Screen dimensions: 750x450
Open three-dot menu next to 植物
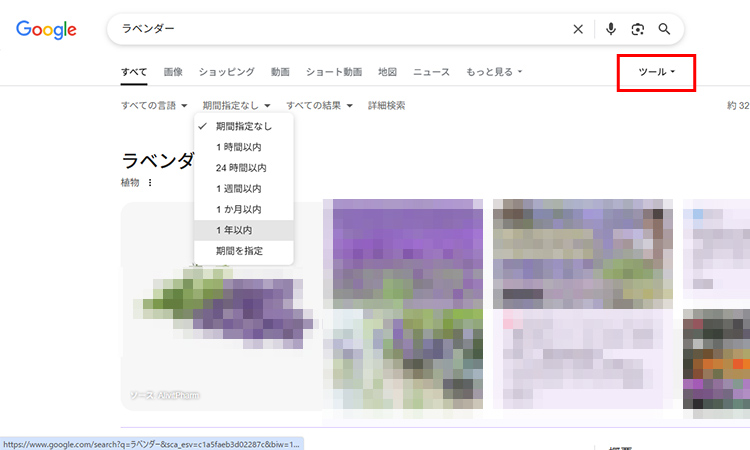pyautogui.click(x=151, y=183)
